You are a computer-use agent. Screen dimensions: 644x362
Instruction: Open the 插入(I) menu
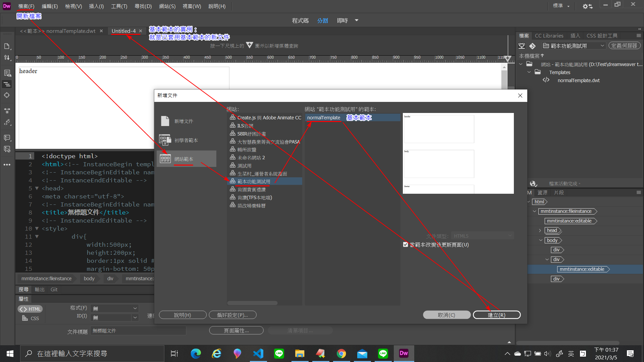tap(96, 6)
